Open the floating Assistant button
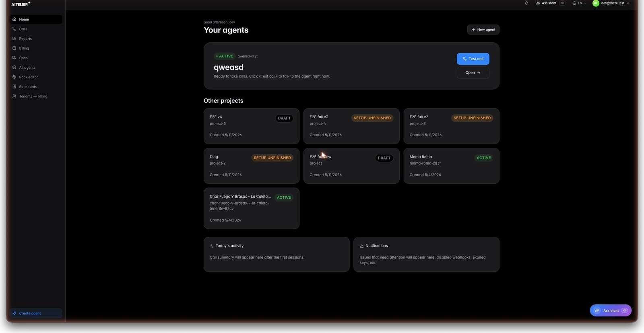Viewport: 644px width, 333px height. (x=611, y=310)
